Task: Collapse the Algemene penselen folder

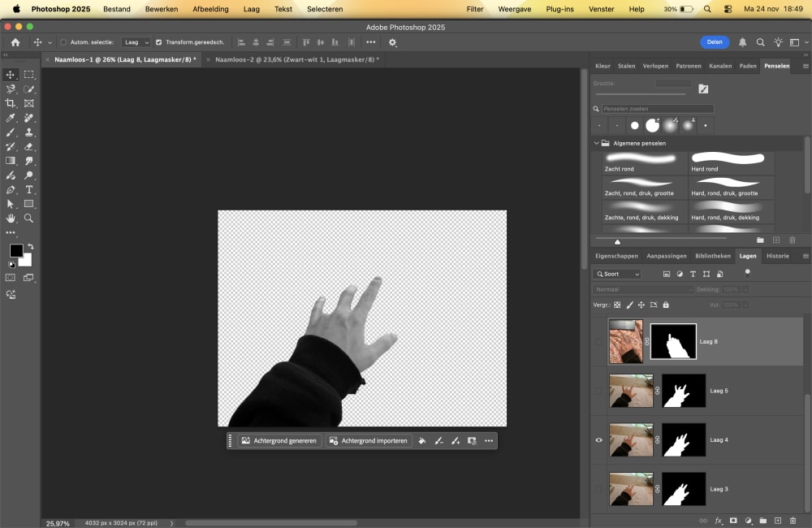Action: 596,143
